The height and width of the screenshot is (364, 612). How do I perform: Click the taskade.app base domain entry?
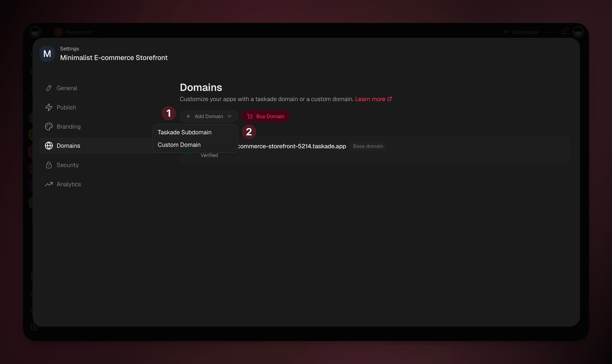[x=291, y=146]
